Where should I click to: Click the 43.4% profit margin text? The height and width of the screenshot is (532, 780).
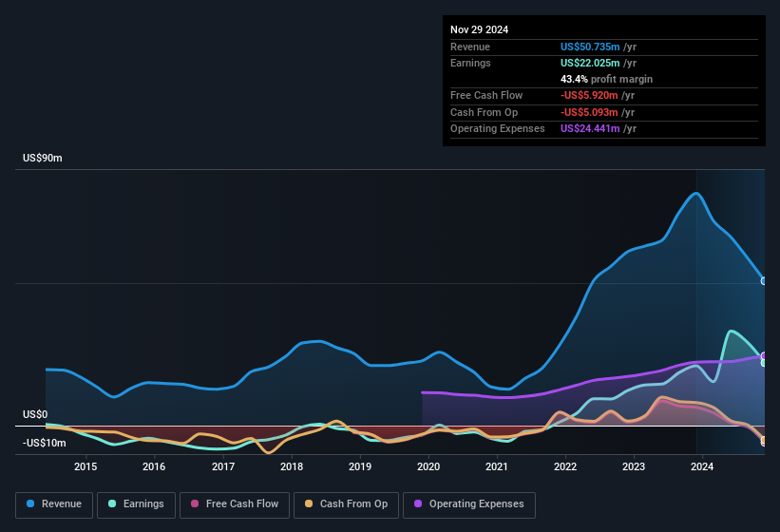pos(606,79)
